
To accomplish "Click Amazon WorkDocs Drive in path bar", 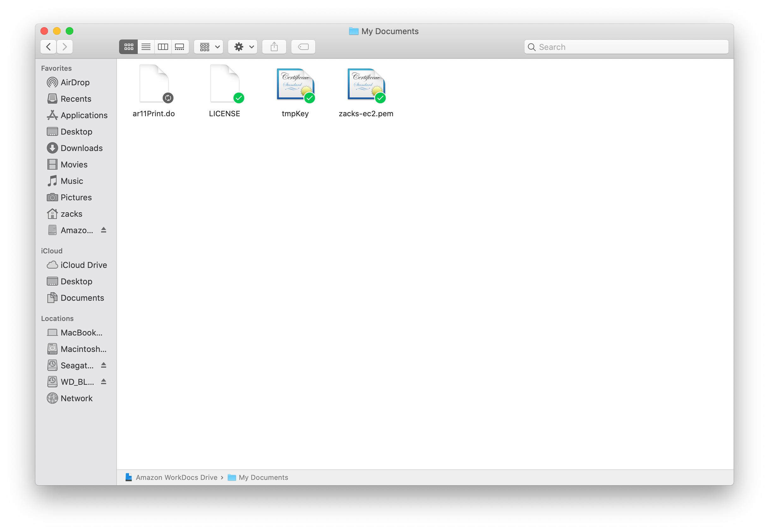I will pyautogui.click(x=176, y=477).
